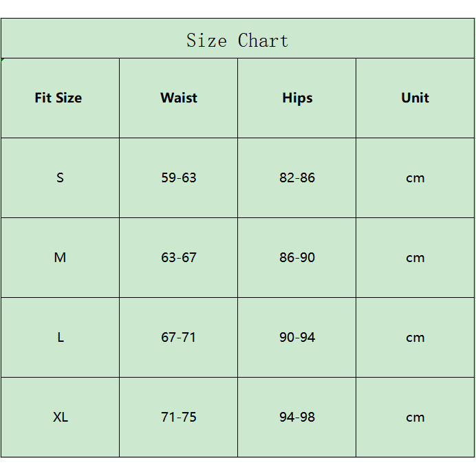
Task: Click the Hips column header
Action: point(297,98)
